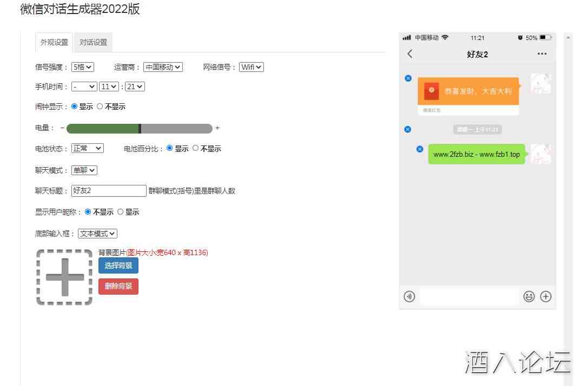The image size is (588, 386).
Task: Click the avatar beside the green message
Action: [541, 154]
